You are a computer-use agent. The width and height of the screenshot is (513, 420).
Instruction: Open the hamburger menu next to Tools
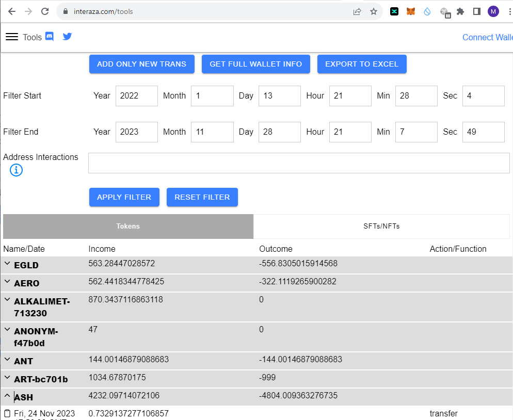[x=12, y=37]
